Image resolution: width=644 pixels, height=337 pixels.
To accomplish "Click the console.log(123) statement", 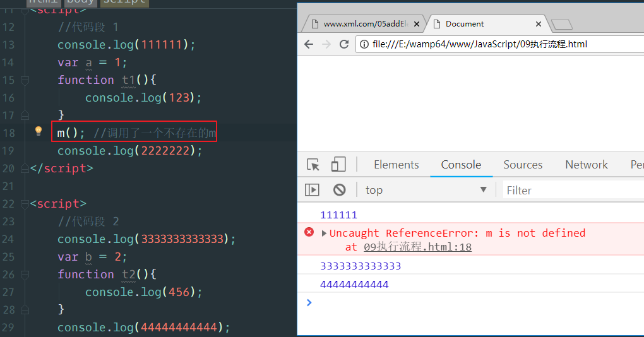I will [x=143, y=98].
